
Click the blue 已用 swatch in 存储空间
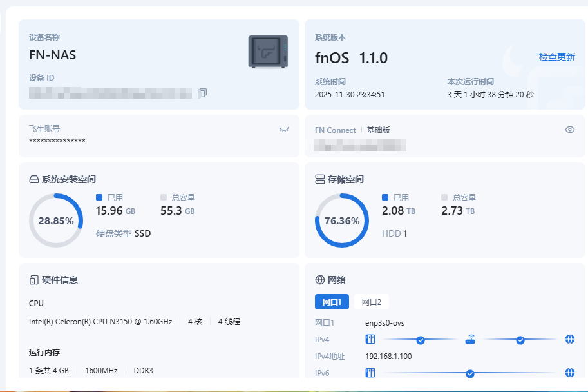[384, 197]
